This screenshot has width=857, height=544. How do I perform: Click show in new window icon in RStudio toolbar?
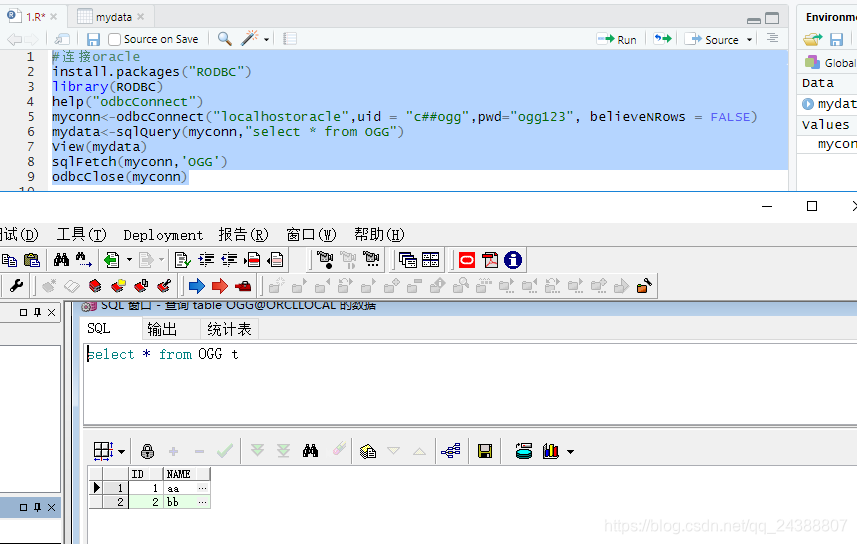(x=62, y=39)
